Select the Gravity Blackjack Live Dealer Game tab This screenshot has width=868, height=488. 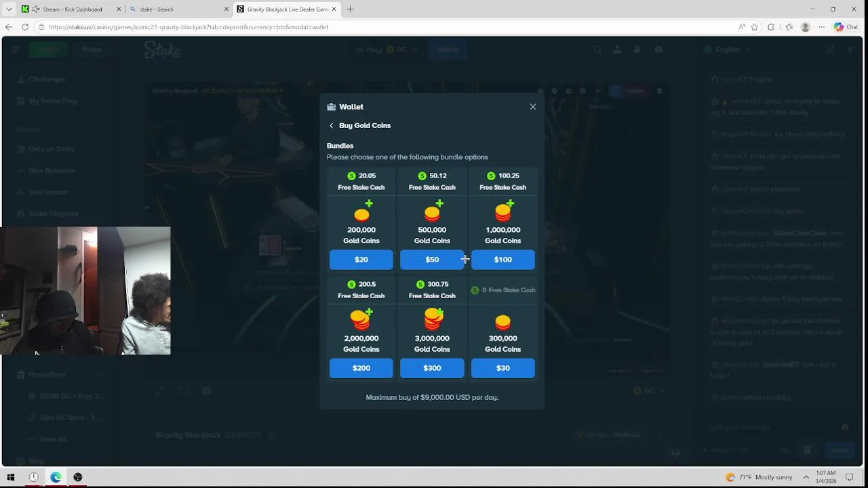[x=286, y=9]
